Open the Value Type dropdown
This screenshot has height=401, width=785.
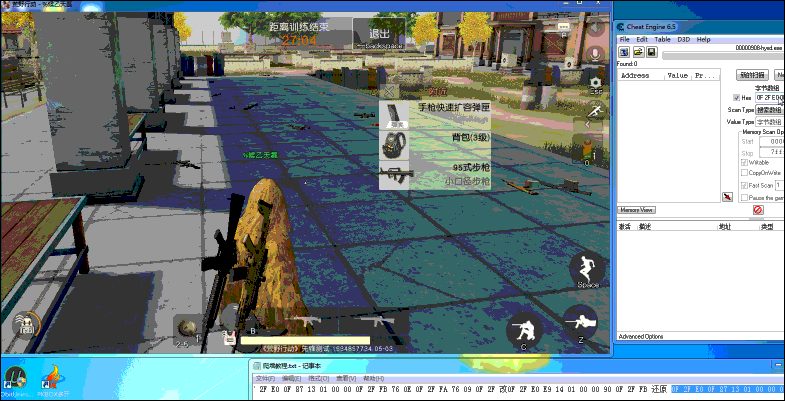pos(769,122)
